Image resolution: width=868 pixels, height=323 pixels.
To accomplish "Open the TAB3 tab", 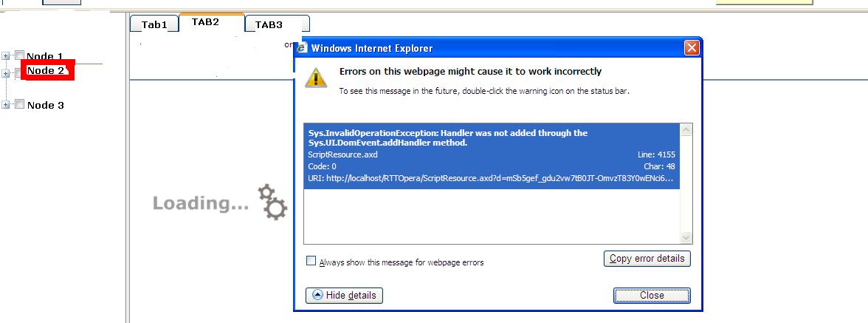I will [x=269, y=24].
